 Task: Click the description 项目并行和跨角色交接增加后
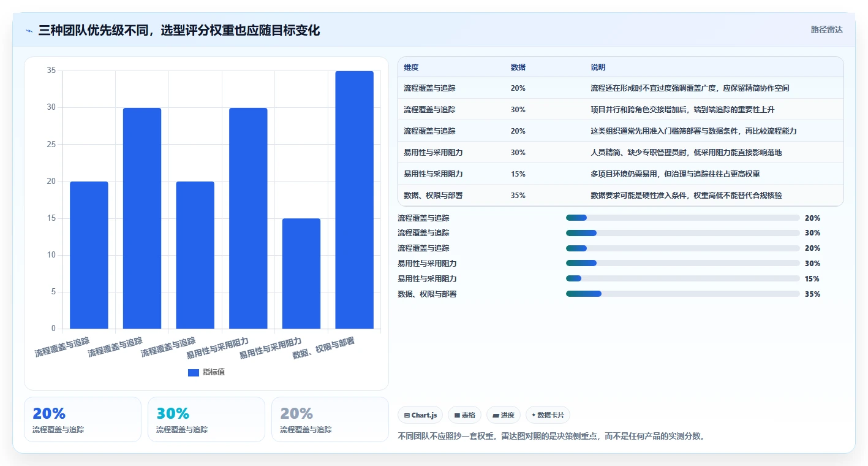[682, 110]
